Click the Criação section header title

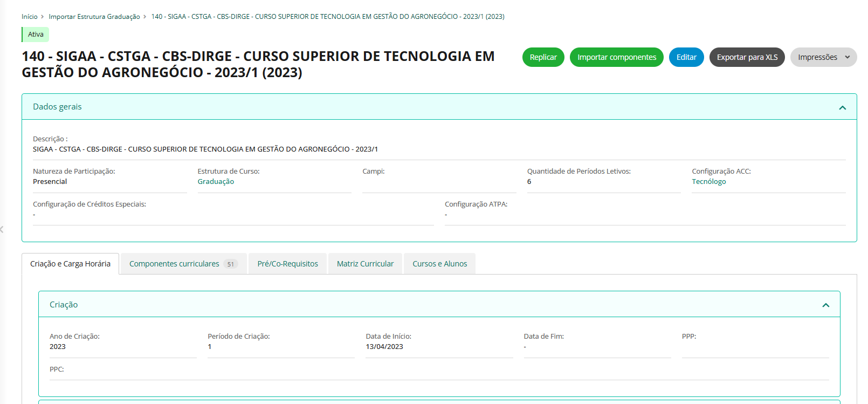pos(64,305)
